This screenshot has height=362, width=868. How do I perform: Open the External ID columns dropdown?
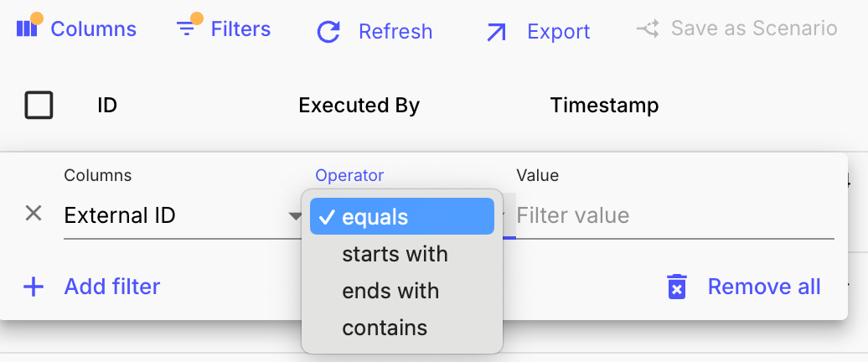point(180,216)
